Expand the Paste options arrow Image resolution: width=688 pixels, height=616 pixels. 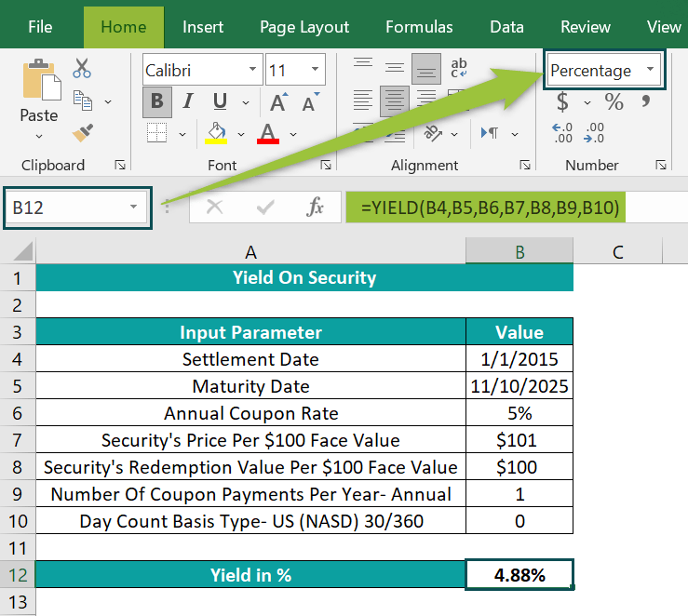(39, 137)
